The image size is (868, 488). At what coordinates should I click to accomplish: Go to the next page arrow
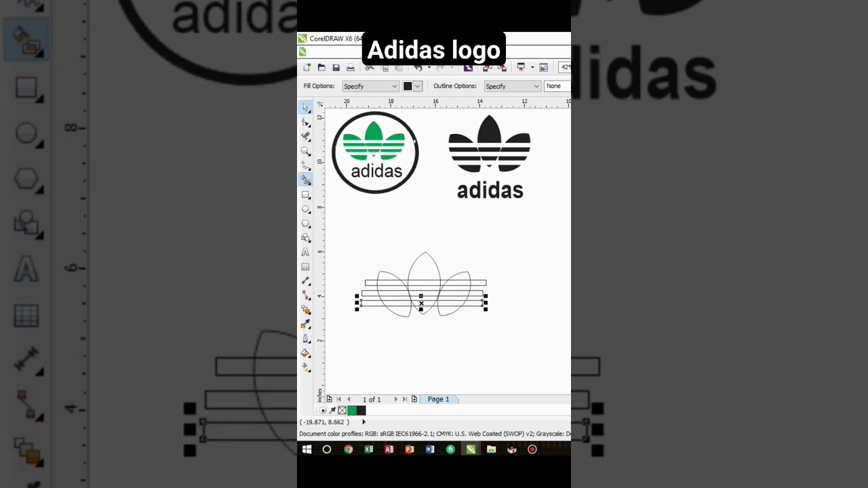pyautogui.click(x=396, y=399)
